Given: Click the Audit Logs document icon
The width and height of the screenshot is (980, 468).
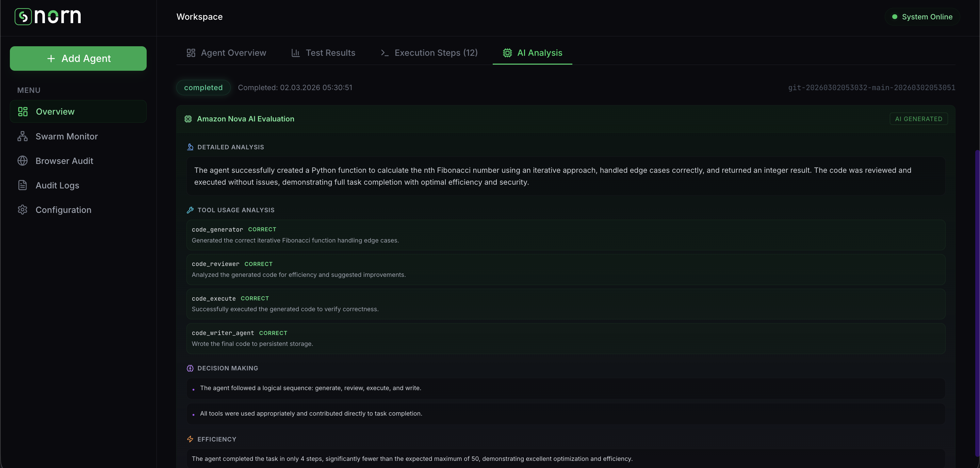Looking at the screenshot, I should (x=22, y=185).
